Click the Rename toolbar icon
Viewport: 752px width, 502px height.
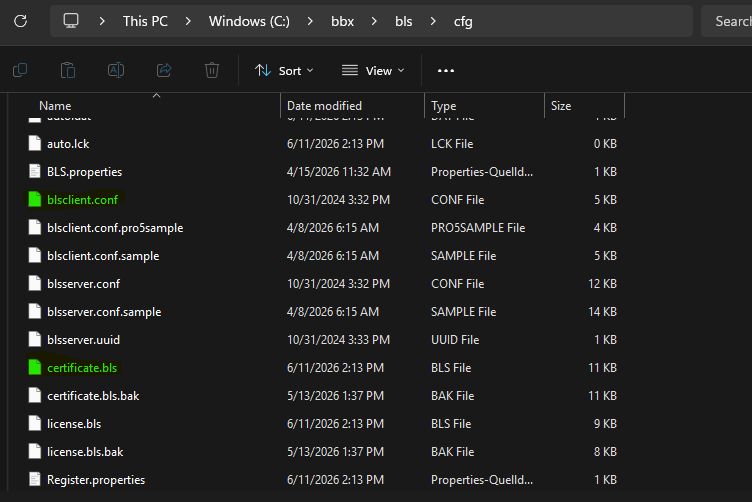click(116, 70)
